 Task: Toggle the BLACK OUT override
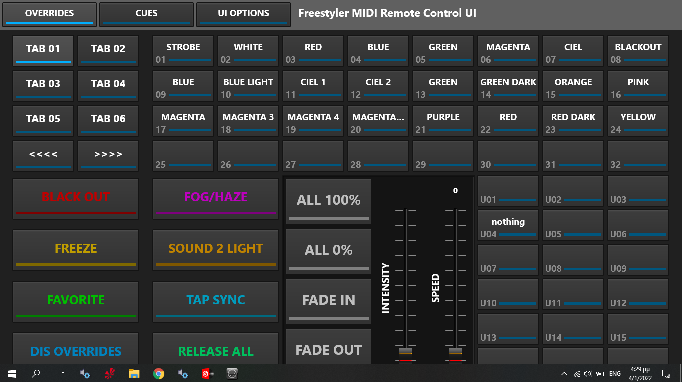point(76,198)
